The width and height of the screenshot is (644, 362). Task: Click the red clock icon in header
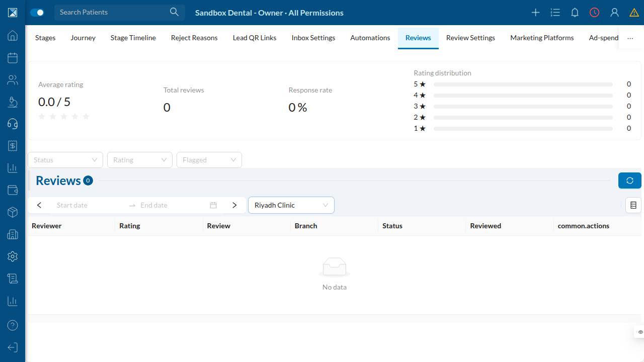[x=595, y=13]
